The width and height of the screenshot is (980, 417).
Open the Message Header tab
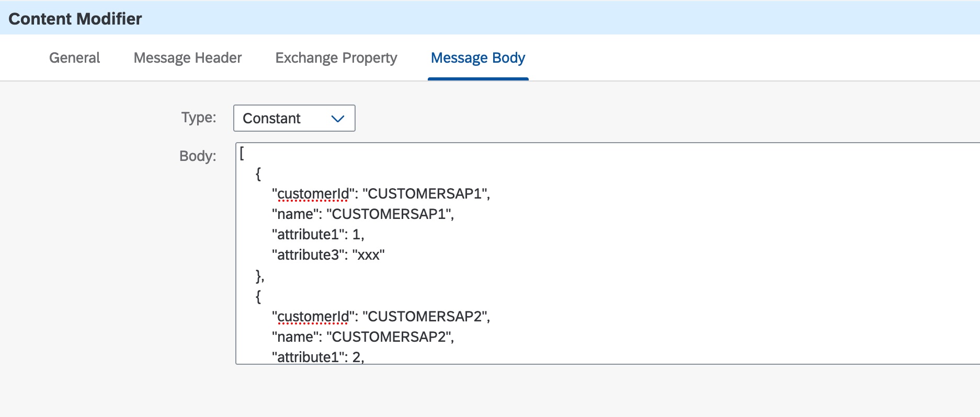point(187,57)
